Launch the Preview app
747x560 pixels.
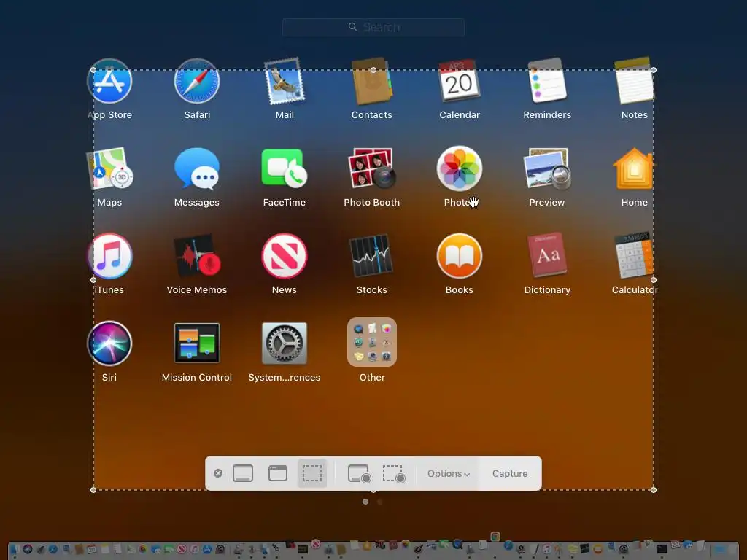[547, 168]
